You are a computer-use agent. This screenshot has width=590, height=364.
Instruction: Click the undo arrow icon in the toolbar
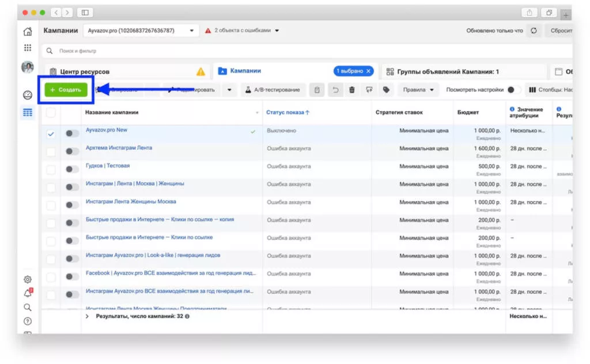[x=335, y=90]
